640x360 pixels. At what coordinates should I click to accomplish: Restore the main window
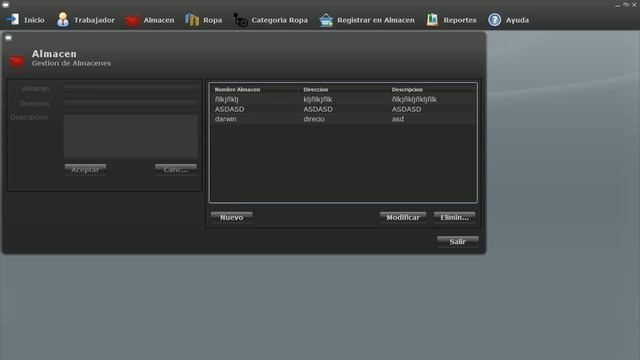pyautogui.click(x=626, y=4)
